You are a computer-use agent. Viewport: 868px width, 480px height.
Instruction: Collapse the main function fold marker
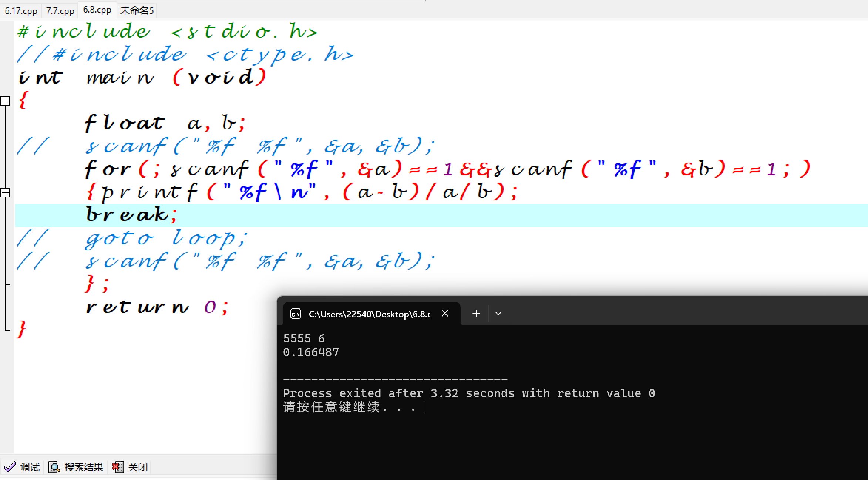point(5,101)
